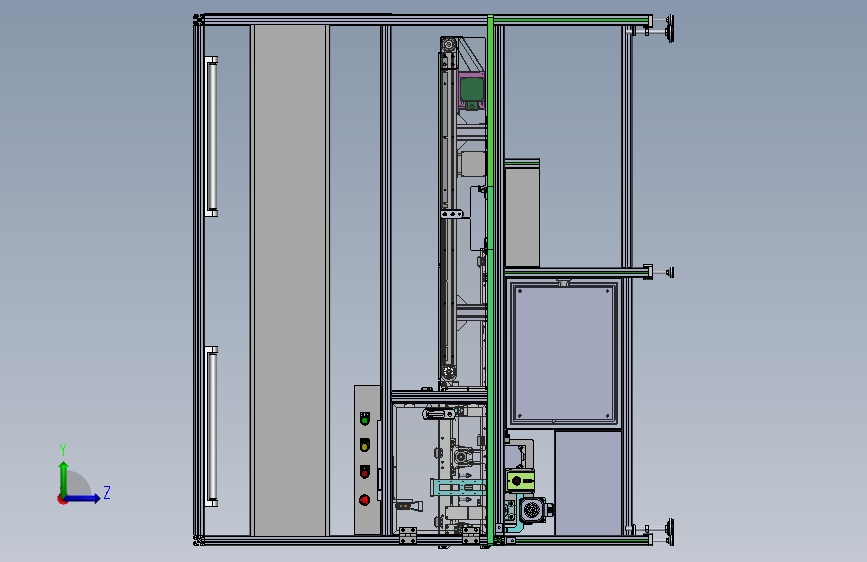This screenshot has width=867, height=562.
Task: Select the middle-right leveling foot
Action: click(x=670, y=272)
